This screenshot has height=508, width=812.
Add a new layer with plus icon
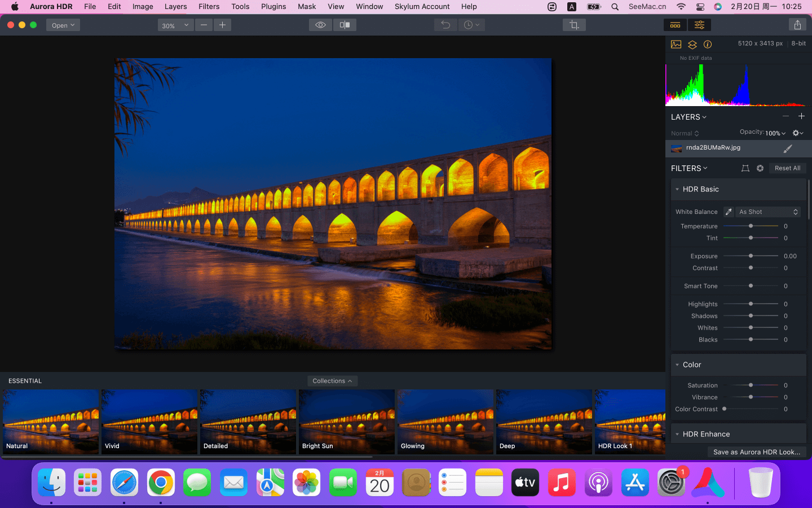[x=801, y=116]
